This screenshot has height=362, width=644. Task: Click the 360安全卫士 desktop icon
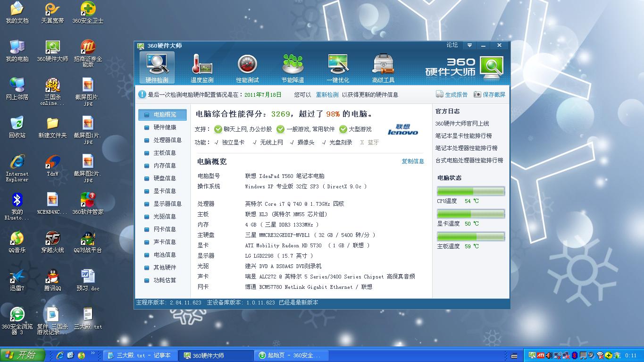point(88,13)
